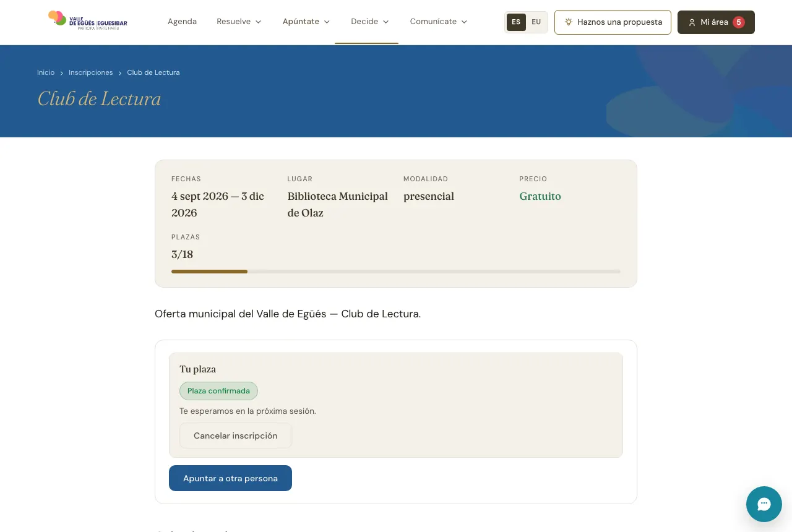
Task: Click the presencial modality value
Action: pyautogui.click(x=429, y=196)
